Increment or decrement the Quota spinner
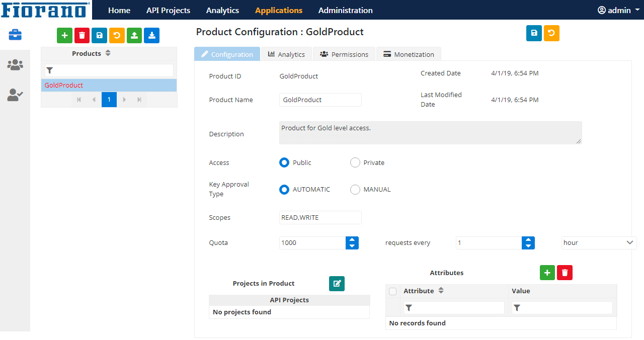 tap(352, 243)
